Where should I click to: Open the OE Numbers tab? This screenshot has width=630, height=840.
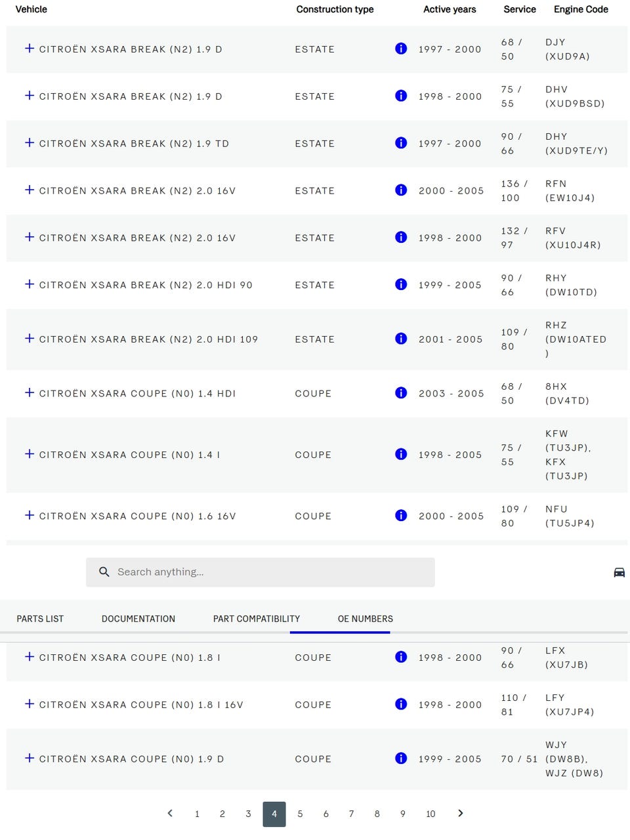366,619
